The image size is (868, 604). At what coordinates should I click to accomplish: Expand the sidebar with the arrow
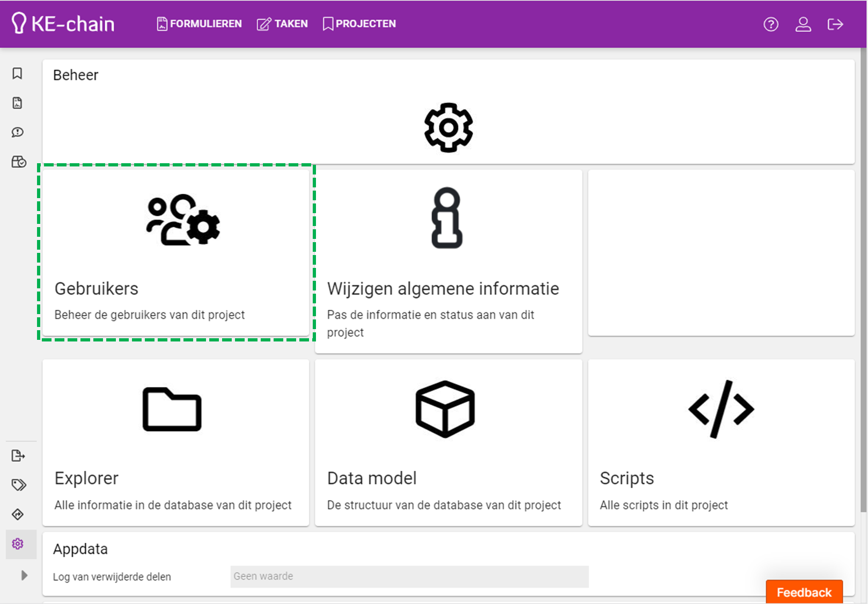coord(24,576)
